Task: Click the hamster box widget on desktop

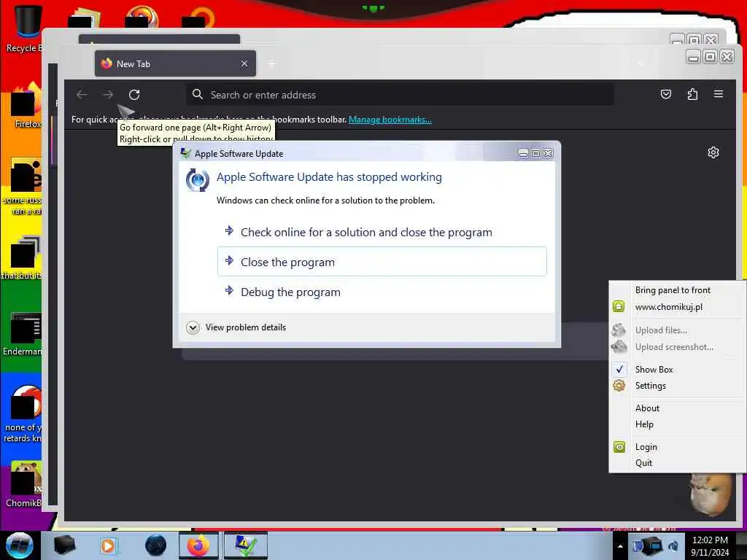Action: tap(710, 495)
